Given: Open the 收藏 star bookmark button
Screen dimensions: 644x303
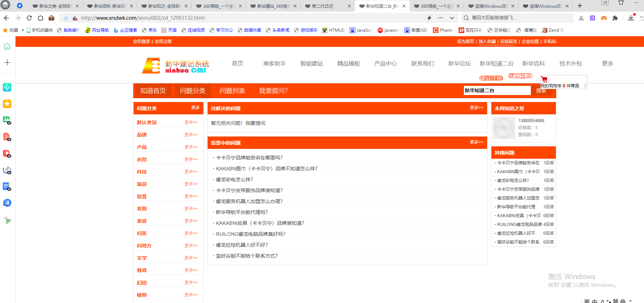Looking at the screenshot, I should (10, 30).
